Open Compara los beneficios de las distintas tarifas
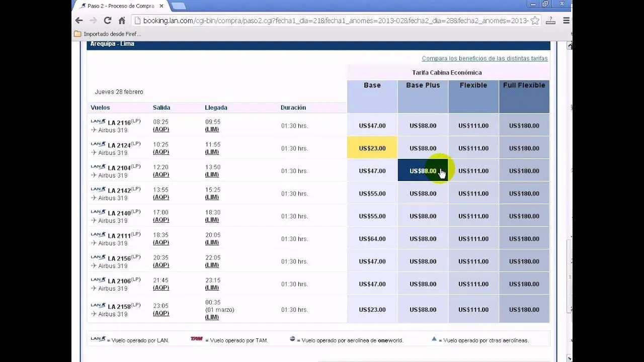The height and width of the screenshot is (362, 644). click(485, 58)
